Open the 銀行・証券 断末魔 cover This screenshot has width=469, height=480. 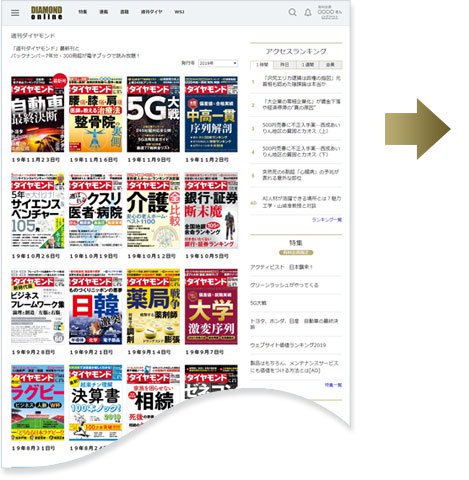point(211,210)
